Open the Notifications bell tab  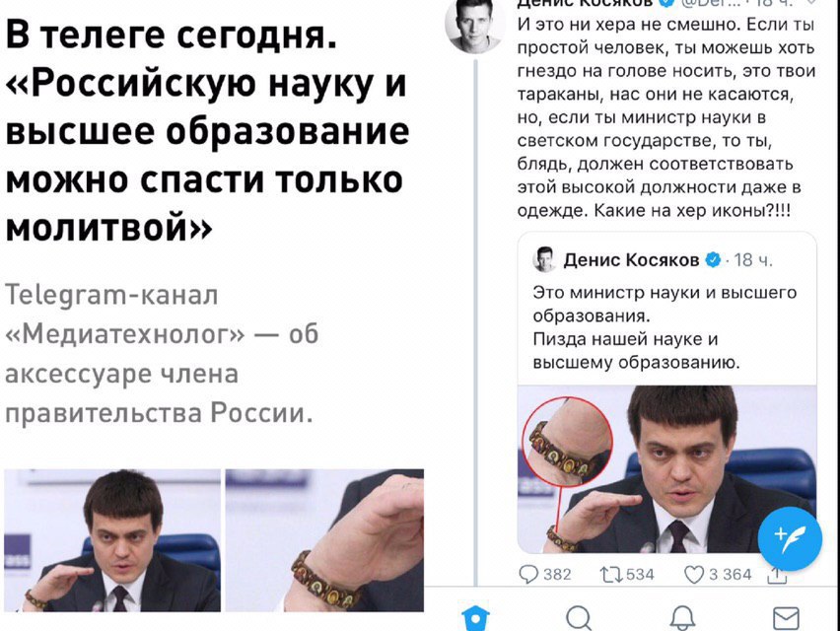coord(682,617)
